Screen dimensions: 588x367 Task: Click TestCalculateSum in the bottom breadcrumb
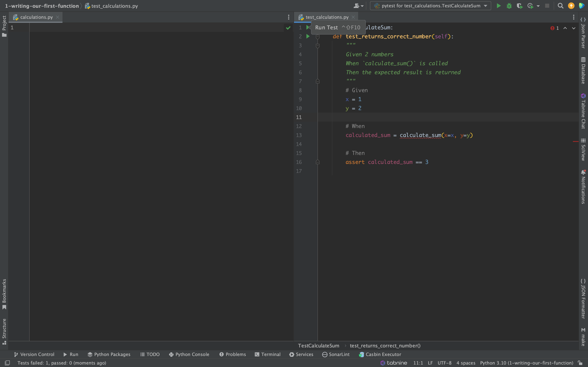tap(318, 346)
